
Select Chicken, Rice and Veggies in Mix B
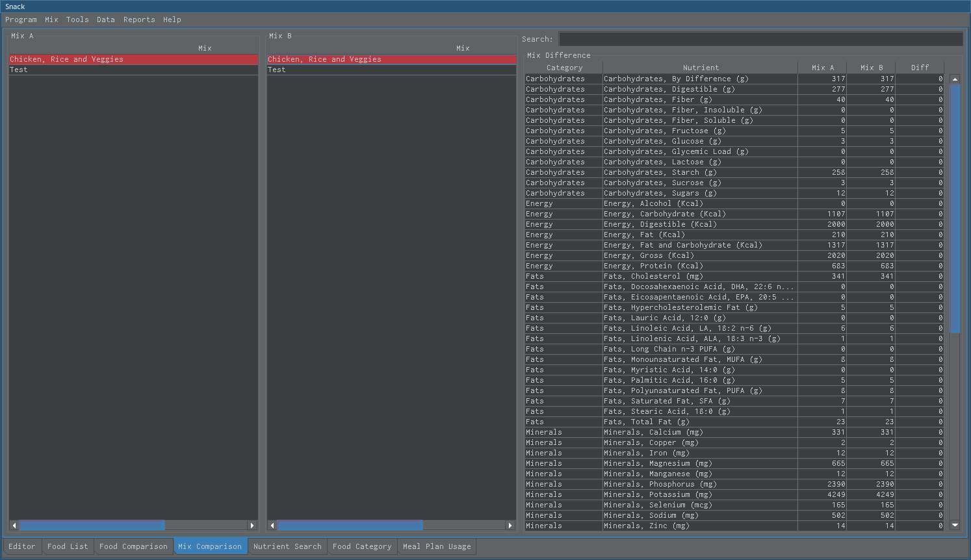391,59
